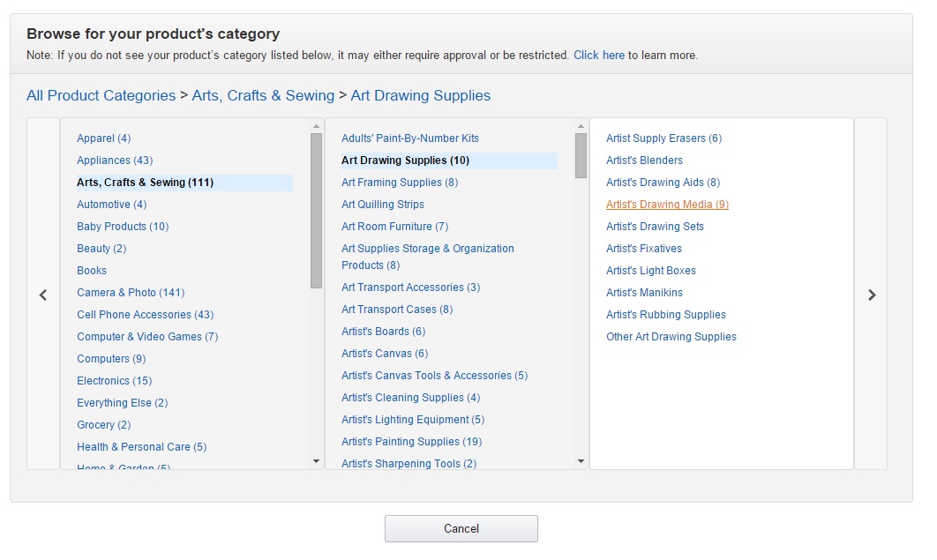
Task: Choose Other Art Drawing Supplies
Action: 671,337
